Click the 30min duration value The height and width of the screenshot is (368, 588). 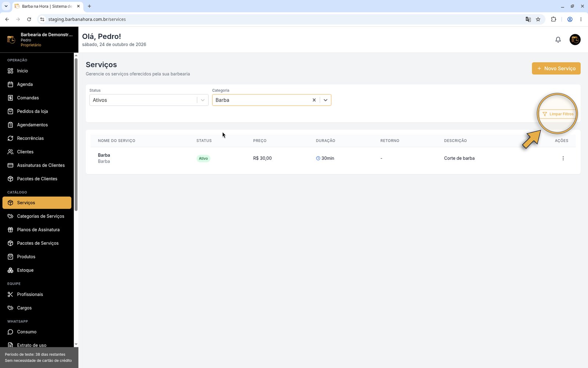(325, 158)
